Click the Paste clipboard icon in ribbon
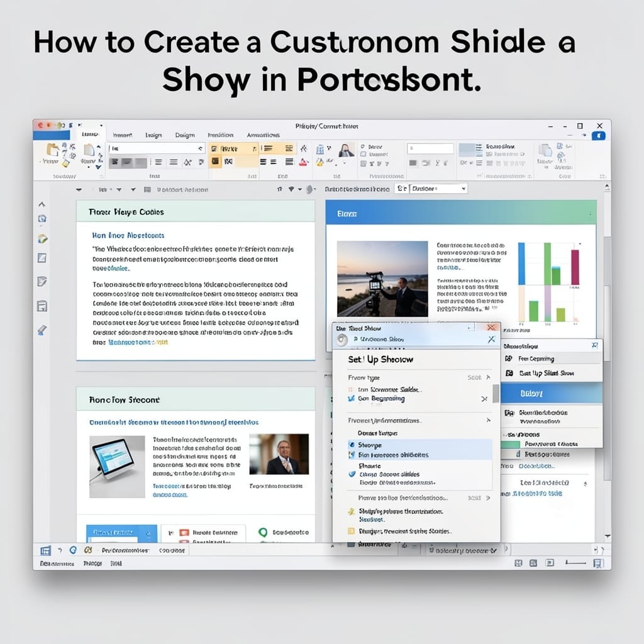644x644 pixels. pyautogui.click(x=52, y=150)
